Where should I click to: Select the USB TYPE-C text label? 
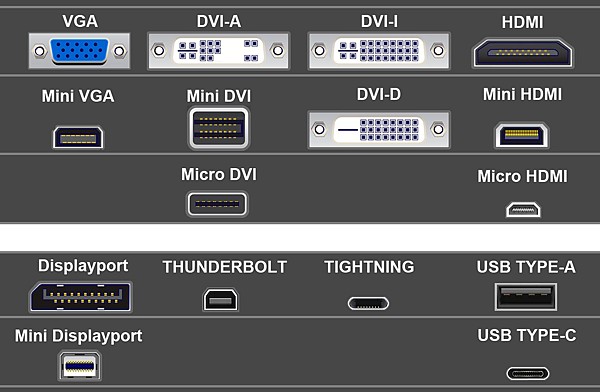coord(527,335)
